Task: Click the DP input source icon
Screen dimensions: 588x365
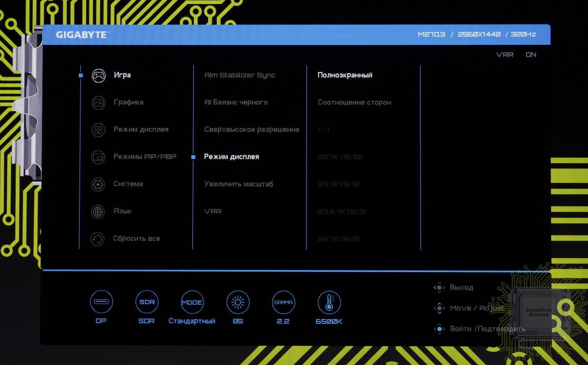Action: (102, 302)
